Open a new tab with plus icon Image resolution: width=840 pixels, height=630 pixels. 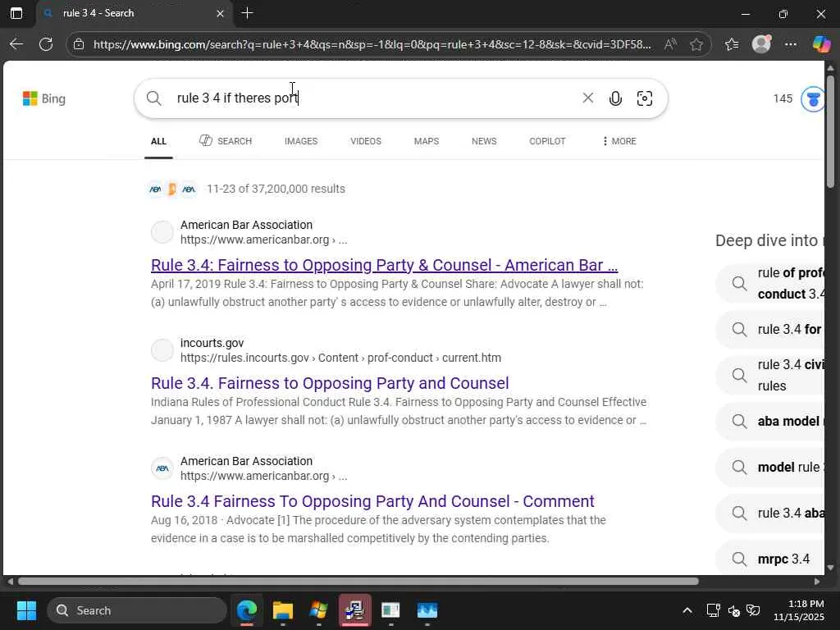(247, 13)
